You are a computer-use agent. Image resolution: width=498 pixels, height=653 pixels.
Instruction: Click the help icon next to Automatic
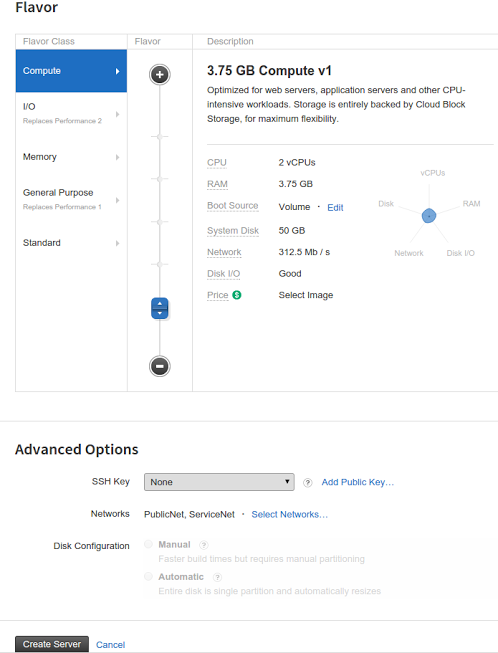point(217,577)
